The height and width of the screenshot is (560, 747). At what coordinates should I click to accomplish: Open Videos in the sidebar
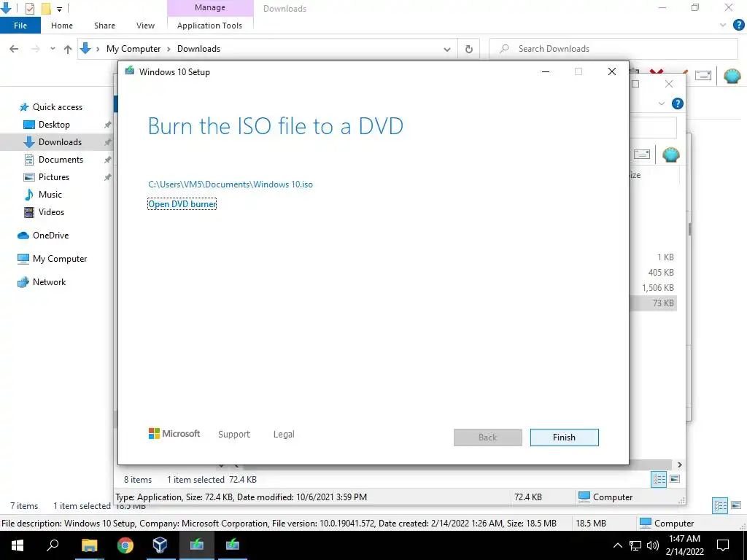pos(51,212)
